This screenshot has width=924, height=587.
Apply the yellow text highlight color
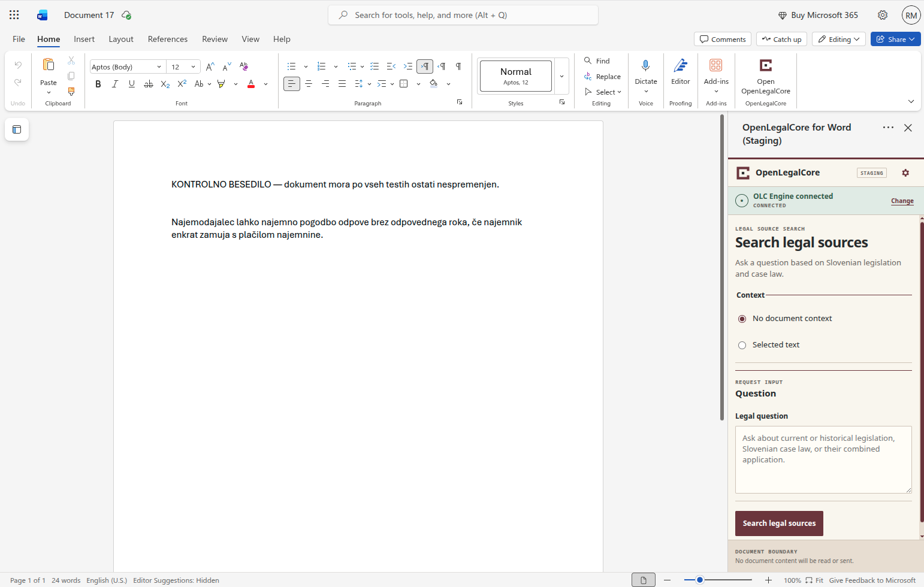tap(221, 84)
